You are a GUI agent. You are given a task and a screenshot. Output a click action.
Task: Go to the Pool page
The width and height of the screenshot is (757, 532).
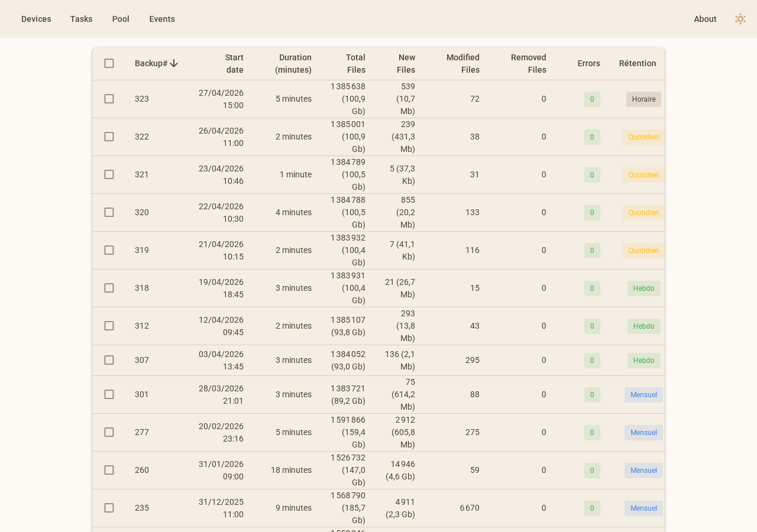click(x=121, y=19)
